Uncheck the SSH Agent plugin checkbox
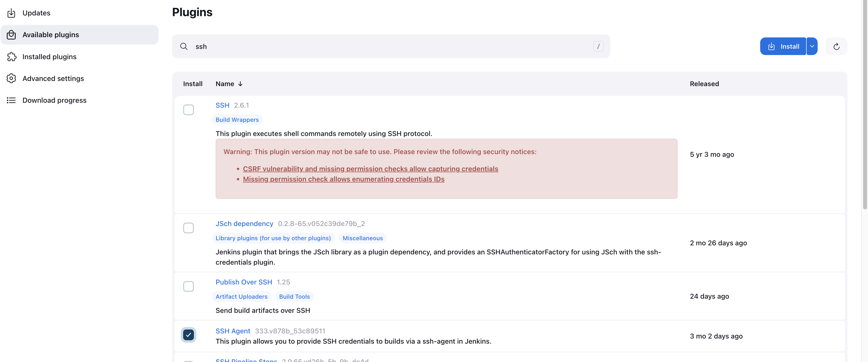 188,335
